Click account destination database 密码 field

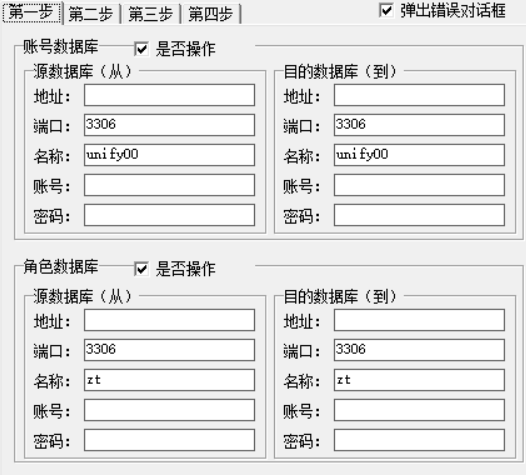pyautogui.click(x=419, y=215)
